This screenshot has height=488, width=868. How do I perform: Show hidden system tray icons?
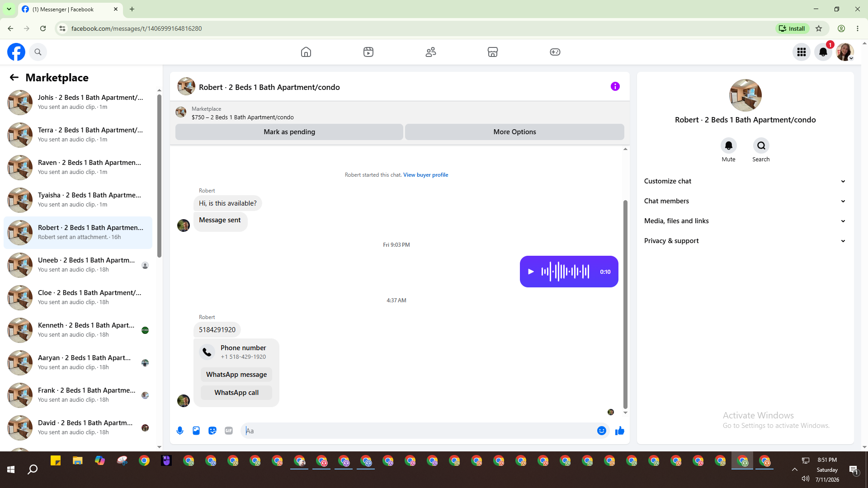(794, 470)
